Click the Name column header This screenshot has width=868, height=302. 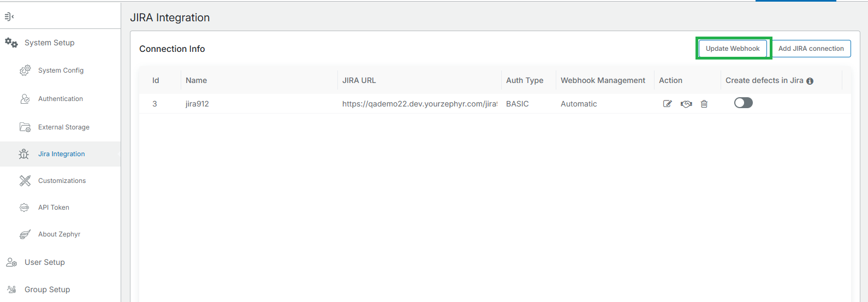(196, 80)
